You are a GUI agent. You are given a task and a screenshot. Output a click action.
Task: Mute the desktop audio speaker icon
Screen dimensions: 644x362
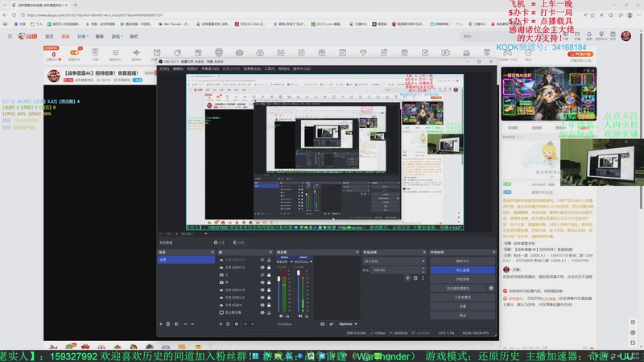point(281,316)
